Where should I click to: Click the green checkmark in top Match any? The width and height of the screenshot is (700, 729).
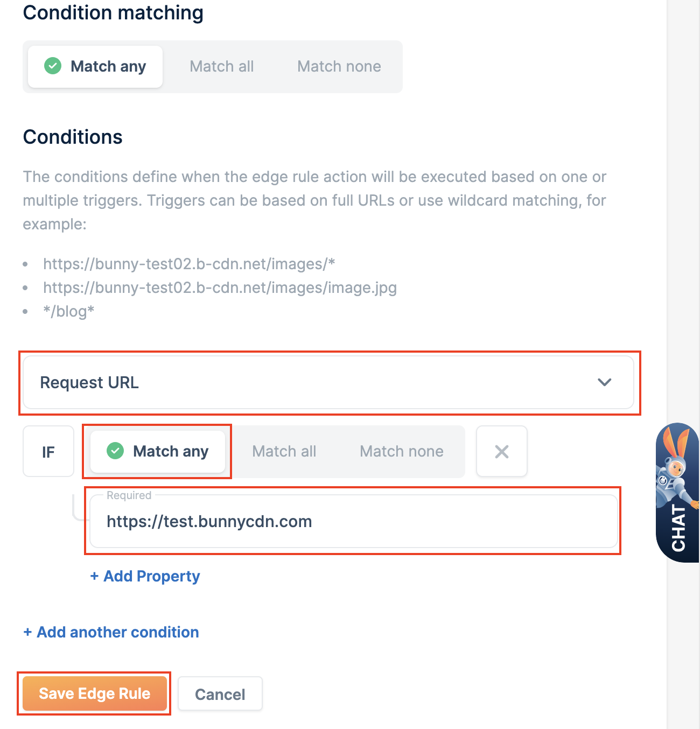point(53,66)
